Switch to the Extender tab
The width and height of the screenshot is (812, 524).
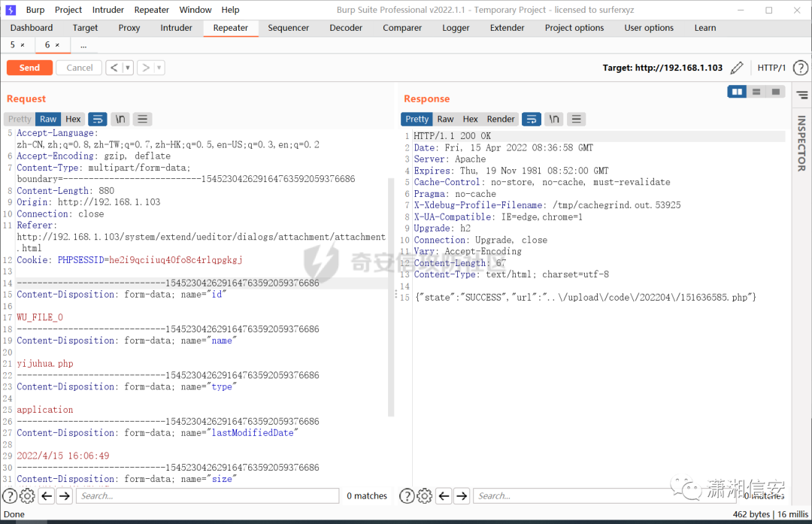pyautogui.click(x=507, y=28)
